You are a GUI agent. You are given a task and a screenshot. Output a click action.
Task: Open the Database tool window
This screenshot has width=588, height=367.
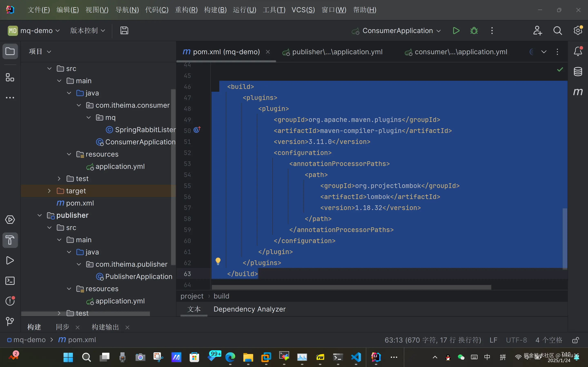tap(578, 72)
